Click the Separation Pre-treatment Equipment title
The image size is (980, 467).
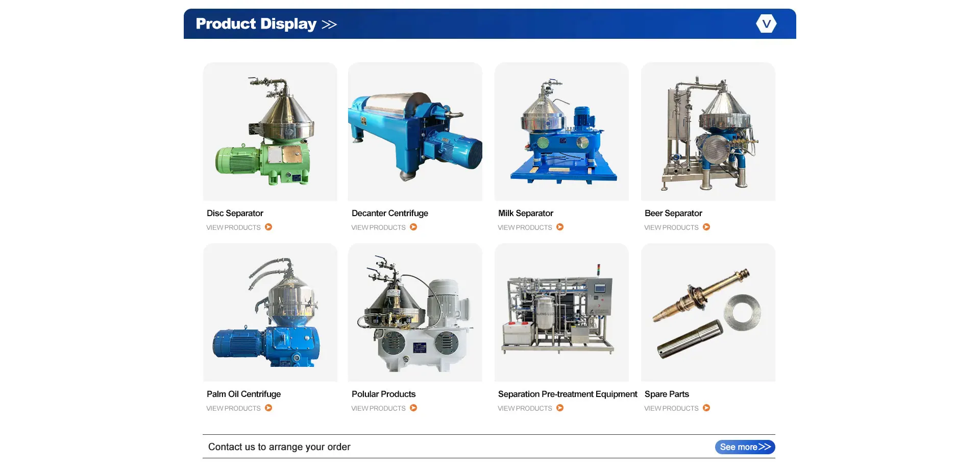568,394
